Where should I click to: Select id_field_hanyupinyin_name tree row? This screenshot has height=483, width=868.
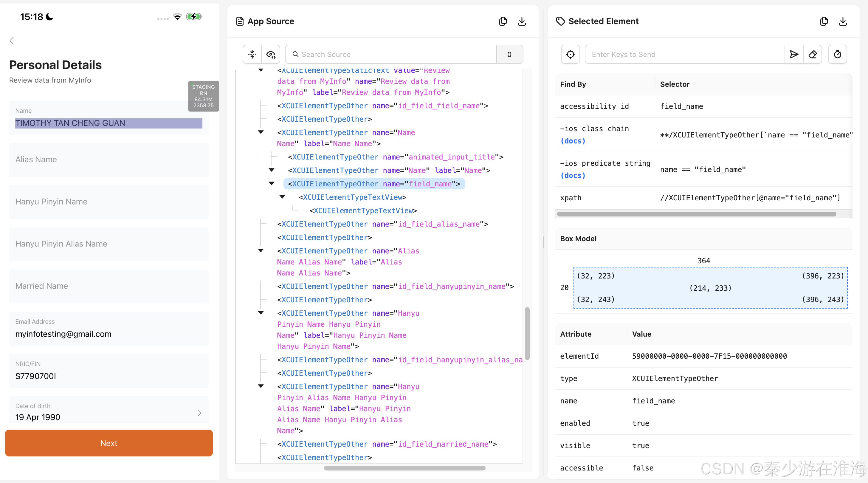click(396, 287)
